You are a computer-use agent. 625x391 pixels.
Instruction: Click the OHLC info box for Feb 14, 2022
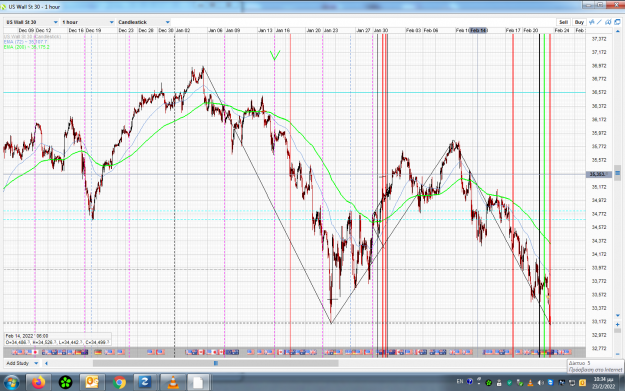57,339
